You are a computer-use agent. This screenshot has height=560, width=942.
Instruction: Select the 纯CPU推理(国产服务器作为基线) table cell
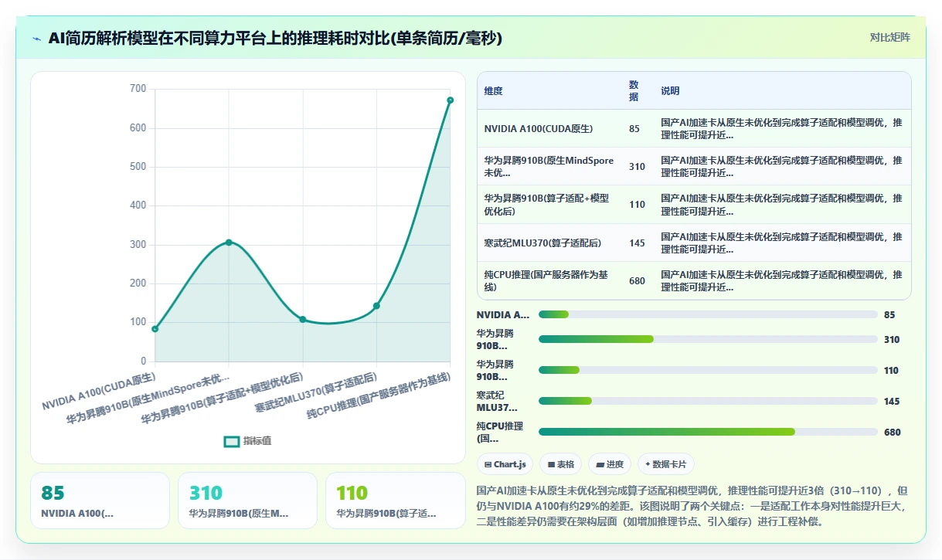point(549,280)
